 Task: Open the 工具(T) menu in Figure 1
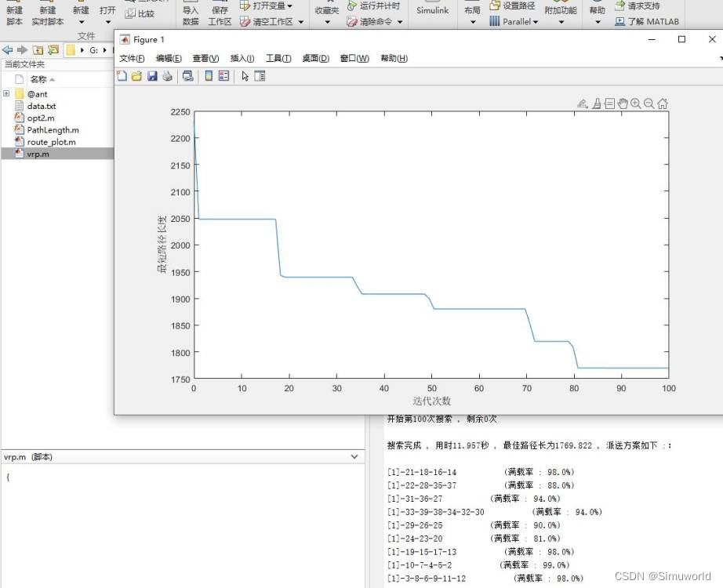point(278,58)
